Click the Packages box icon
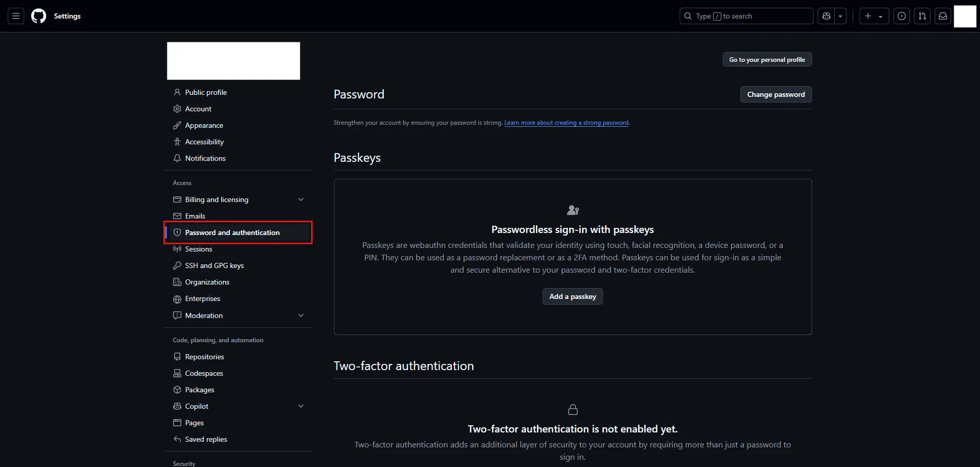This screenshot has height=467, width=980. (177, 390)
